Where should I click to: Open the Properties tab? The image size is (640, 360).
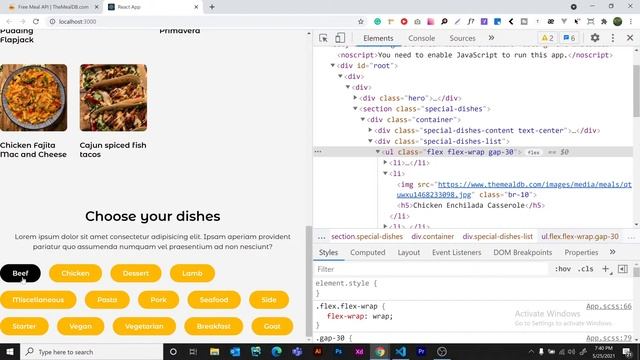(581, 252)
